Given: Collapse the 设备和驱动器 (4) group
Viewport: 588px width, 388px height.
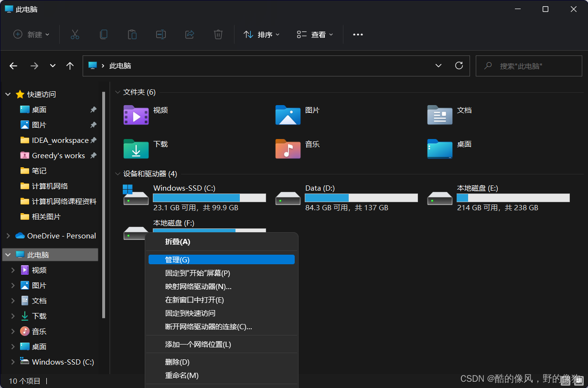Looking at the screenshot, I should (118, 174).
